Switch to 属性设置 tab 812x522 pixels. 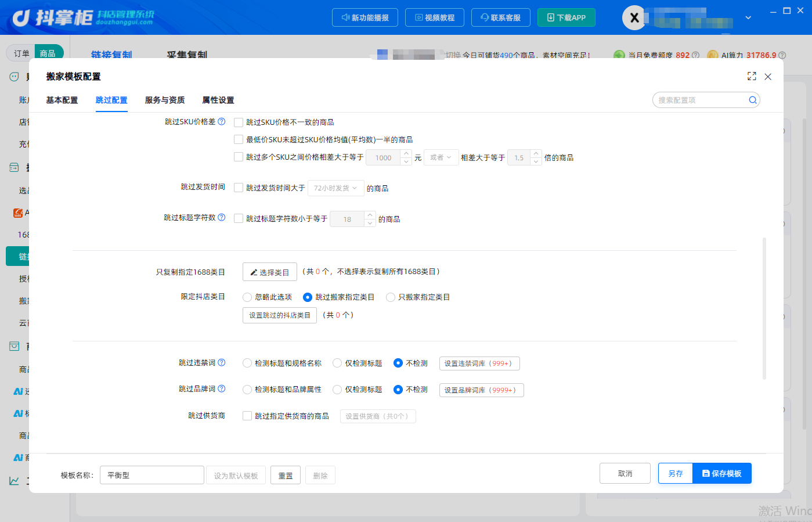pyautogui.click(x=218, y=100)
